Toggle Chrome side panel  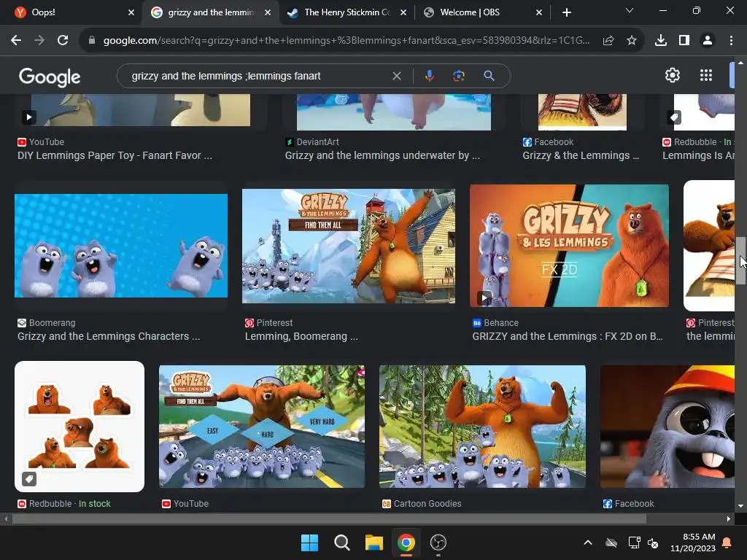click(x=684, y=41)
